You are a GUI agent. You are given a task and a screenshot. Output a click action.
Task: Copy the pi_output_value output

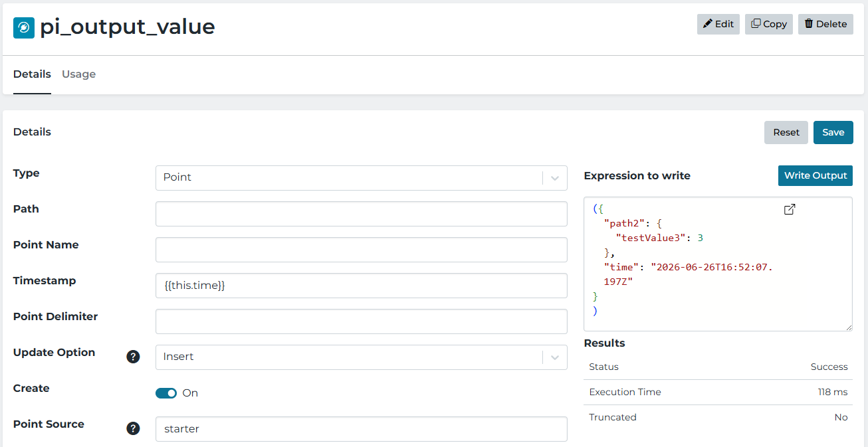point(769,24)
